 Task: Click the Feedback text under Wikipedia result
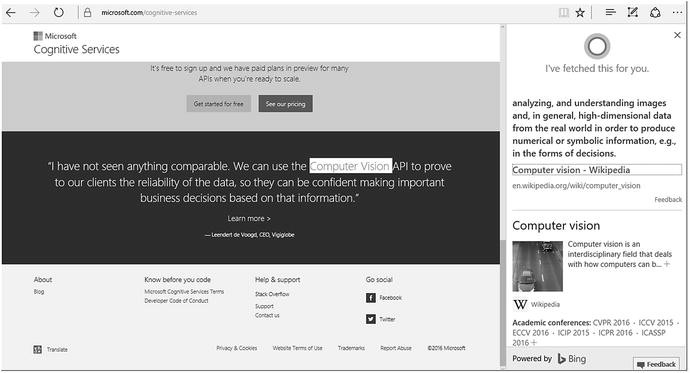668,200
